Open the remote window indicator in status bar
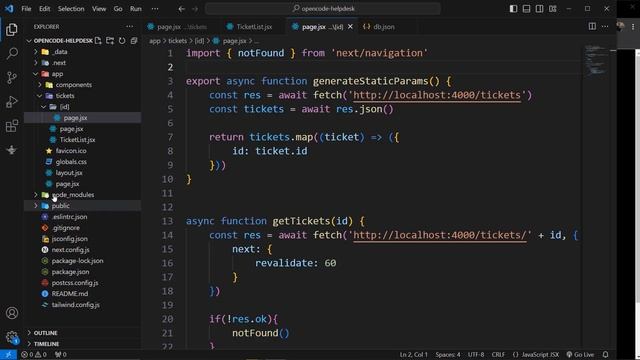 tap(8, 355)
